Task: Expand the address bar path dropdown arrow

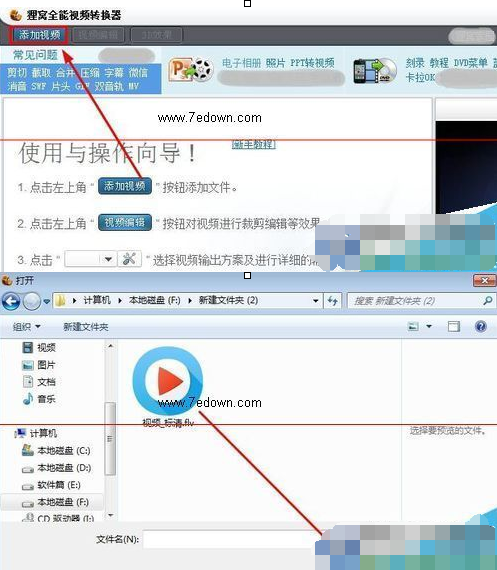Action: [316, 301]
